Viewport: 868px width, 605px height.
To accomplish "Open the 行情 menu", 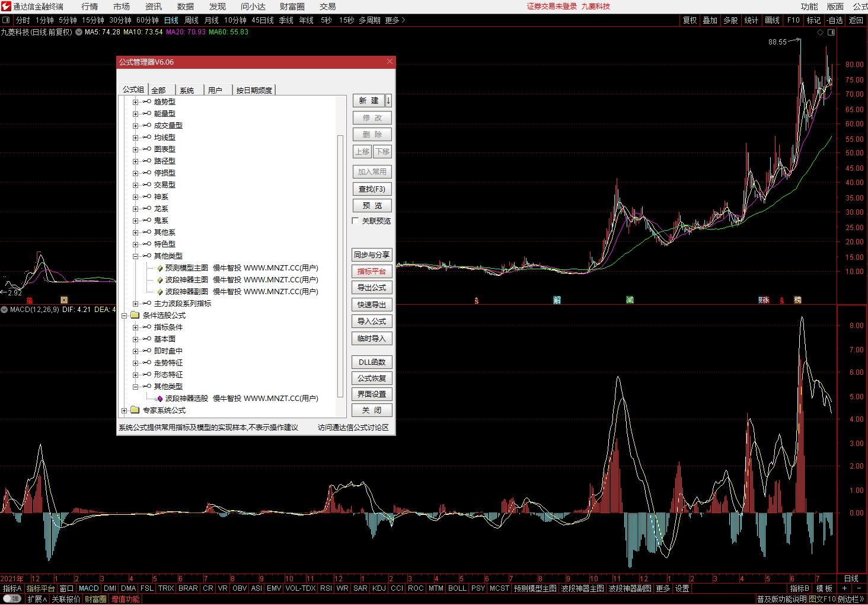I will [90, 7].
